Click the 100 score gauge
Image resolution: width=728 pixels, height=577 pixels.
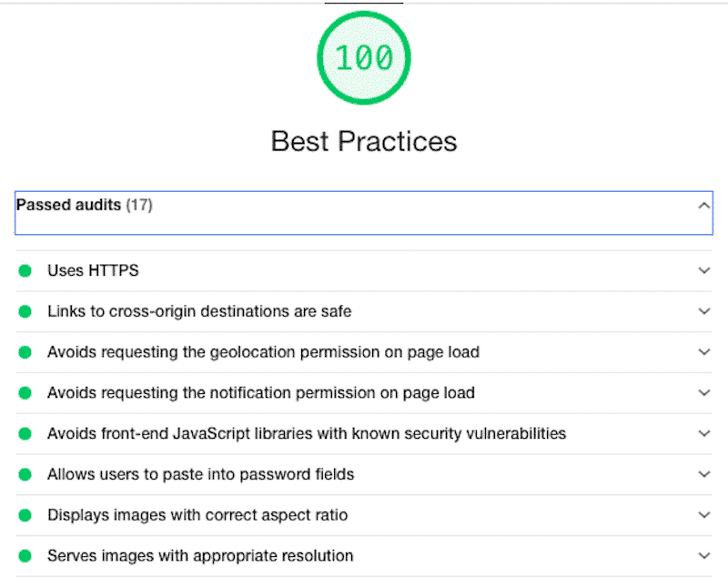pos(363,56)
